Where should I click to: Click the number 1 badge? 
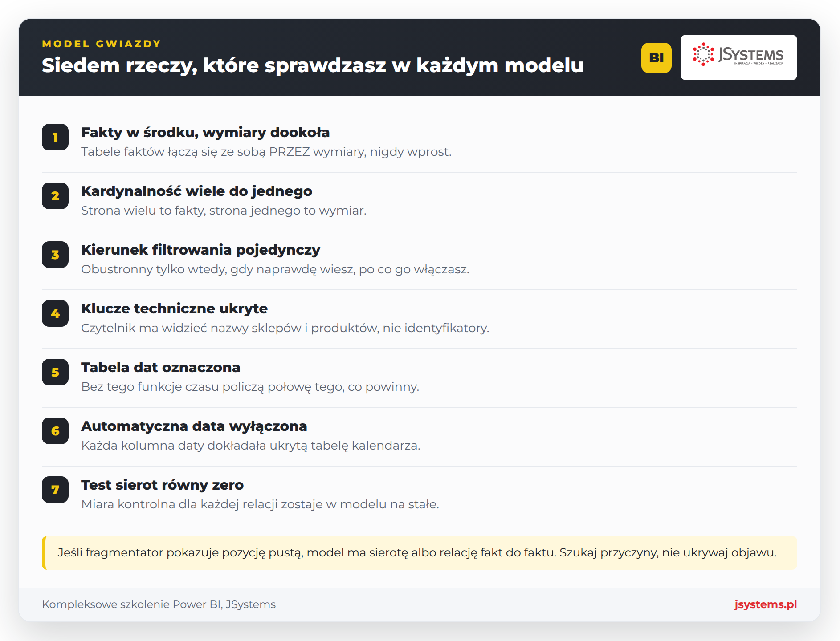pyautogui.click(x=55, y=137)
